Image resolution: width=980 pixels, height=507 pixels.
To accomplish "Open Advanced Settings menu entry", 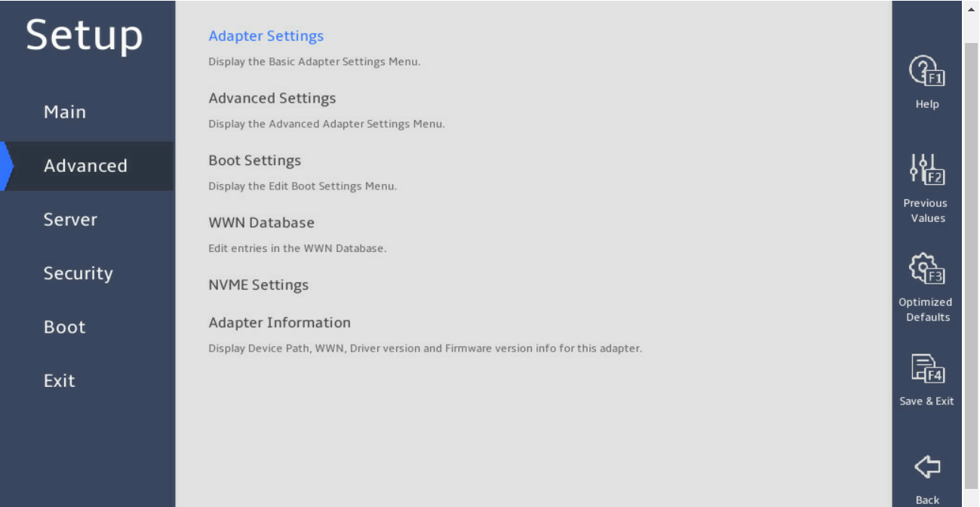I will pyautogui.click(x=272, y=98).
